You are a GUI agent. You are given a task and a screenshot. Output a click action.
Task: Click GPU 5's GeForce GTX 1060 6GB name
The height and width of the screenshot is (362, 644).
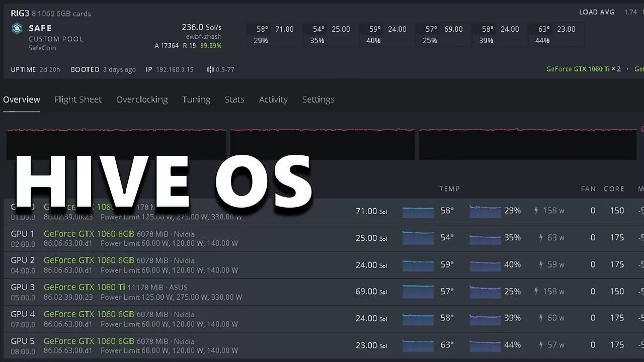[x=89, y=341]
